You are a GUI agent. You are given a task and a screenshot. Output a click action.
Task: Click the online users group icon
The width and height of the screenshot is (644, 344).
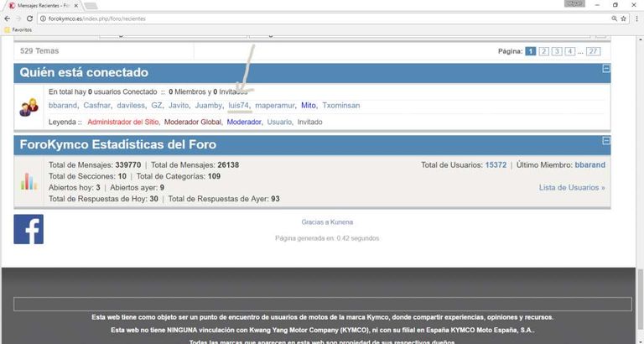29,107
